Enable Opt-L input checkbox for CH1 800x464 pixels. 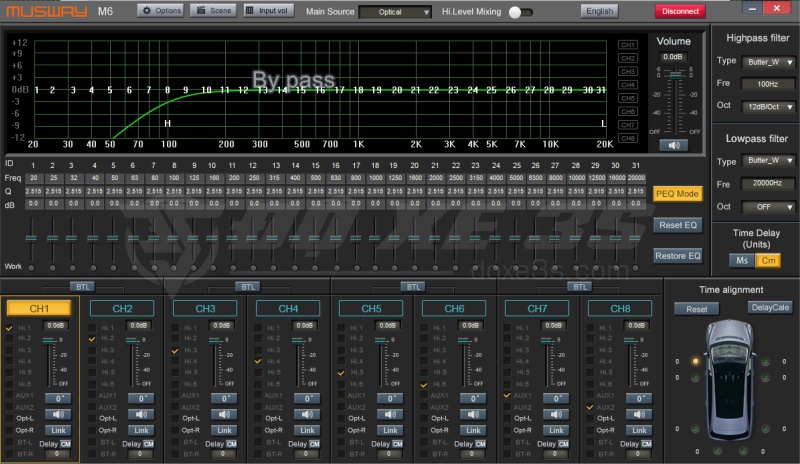pyautogui.click(x=10, y=419)
